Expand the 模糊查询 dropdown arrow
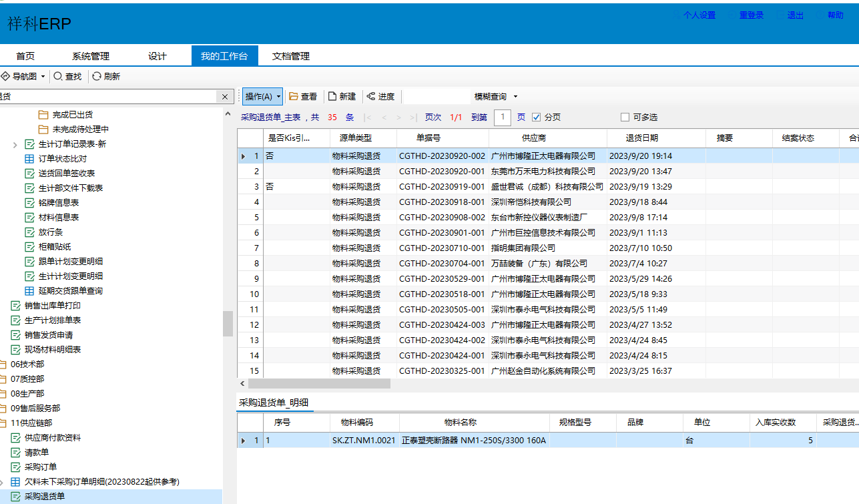This screenshot has height=504, width=859. point(515,97)
